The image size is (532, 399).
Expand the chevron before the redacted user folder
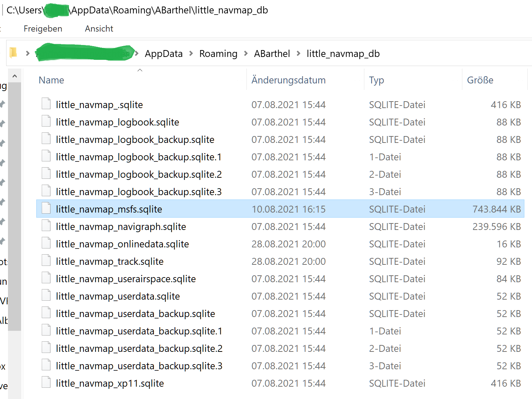pos(28,54)
